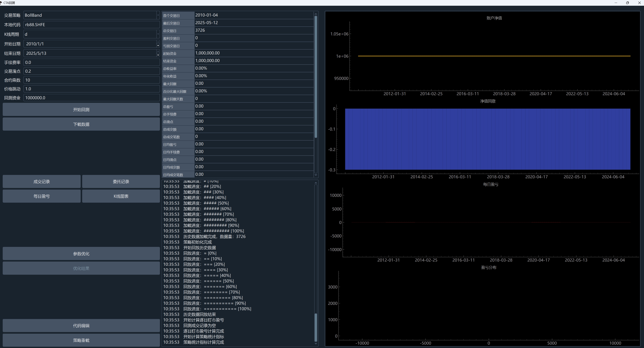This screenshot has width=644, height=348.
Task: Open the 每日盈亏 daily PnL table
Action: (42, 196)
